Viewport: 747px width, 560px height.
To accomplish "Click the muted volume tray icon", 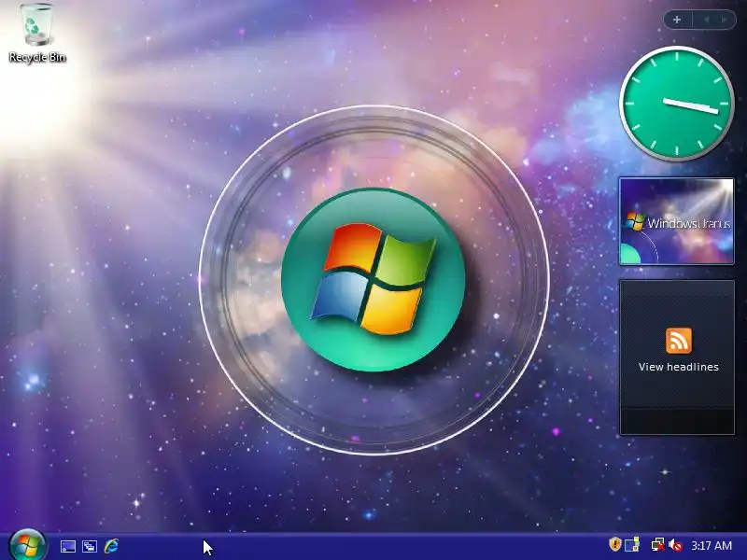I will click(x=675, y=545).
